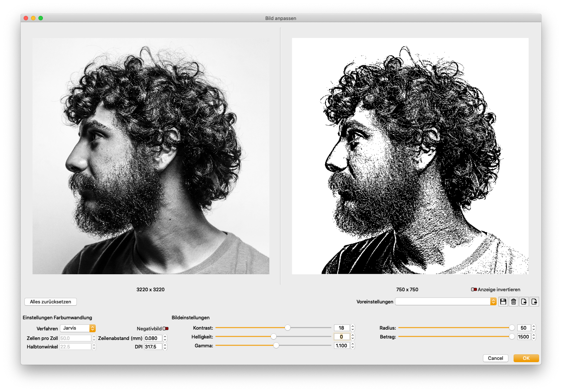Toggle the Negativbild switch

[x=166, y=329]
